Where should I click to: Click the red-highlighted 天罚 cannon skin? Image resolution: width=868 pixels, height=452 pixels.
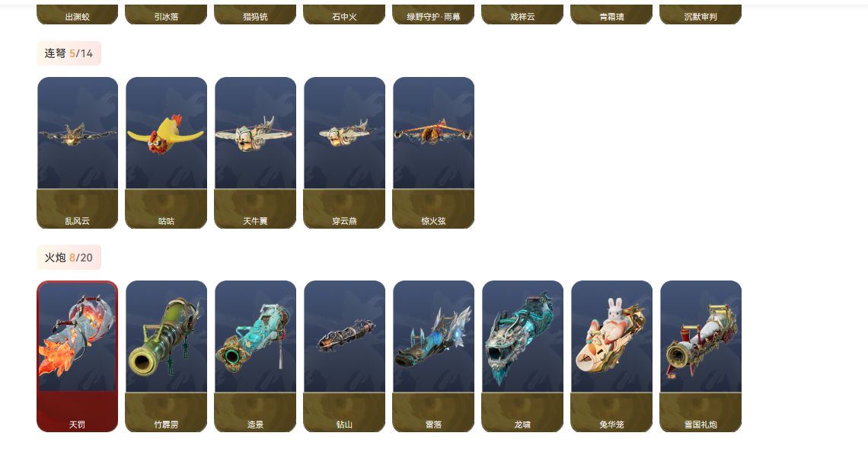point(78,357)
